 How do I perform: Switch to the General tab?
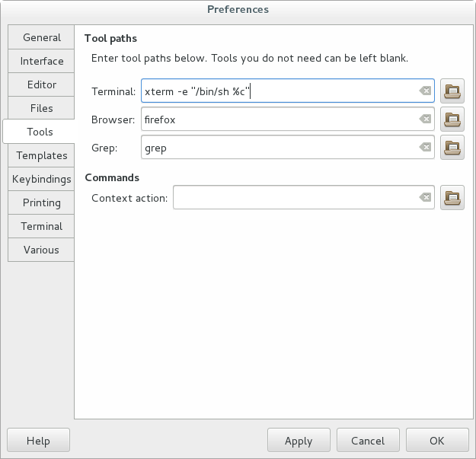click(x=42, y=37)
